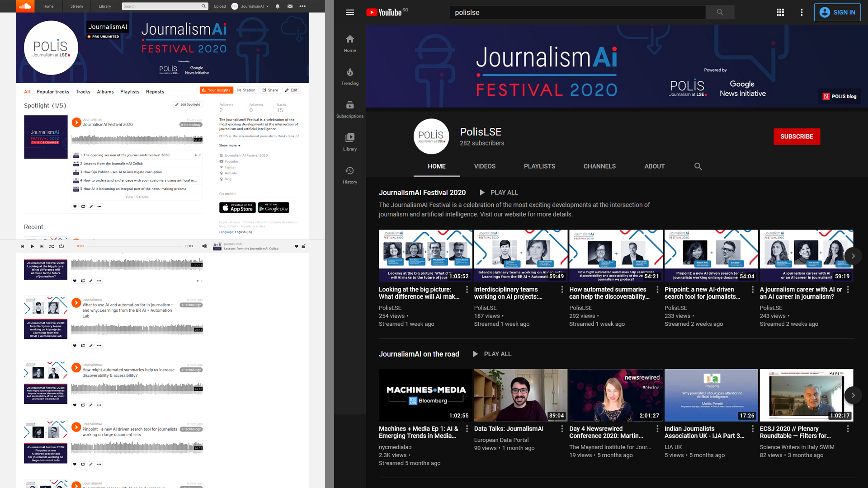Open YouTube settings three-dot menu
This screenshot has height=488, width=868.
tap(802, 13)
